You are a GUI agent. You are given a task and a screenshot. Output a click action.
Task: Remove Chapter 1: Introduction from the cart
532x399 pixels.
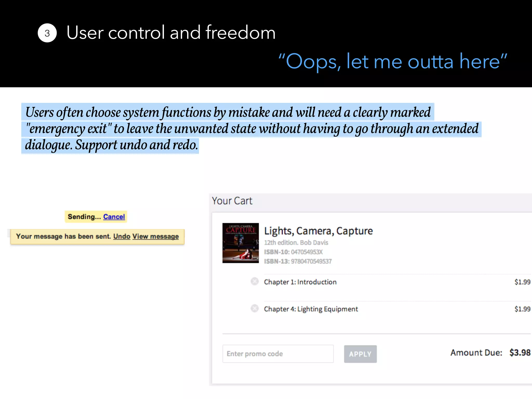(255, 281)
